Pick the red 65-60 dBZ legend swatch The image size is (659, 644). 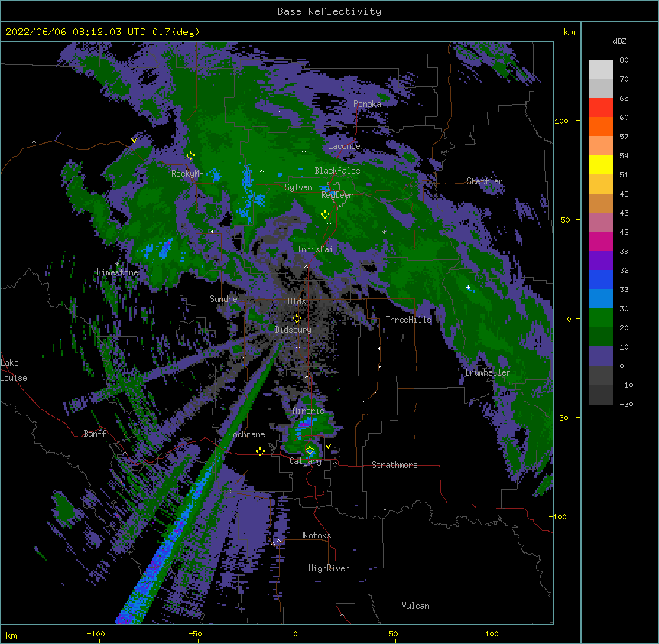point(601,107)
